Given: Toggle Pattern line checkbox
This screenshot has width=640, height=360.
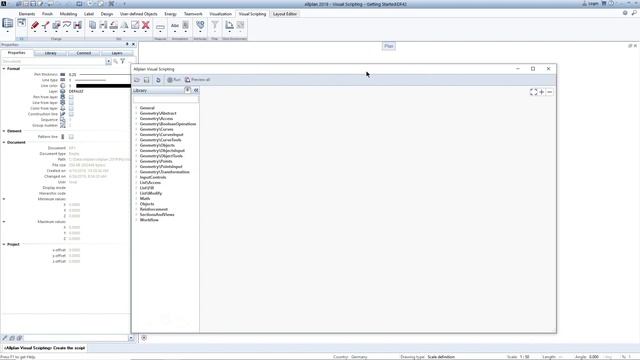Looking at the screenshot, I should coord(71,137).
